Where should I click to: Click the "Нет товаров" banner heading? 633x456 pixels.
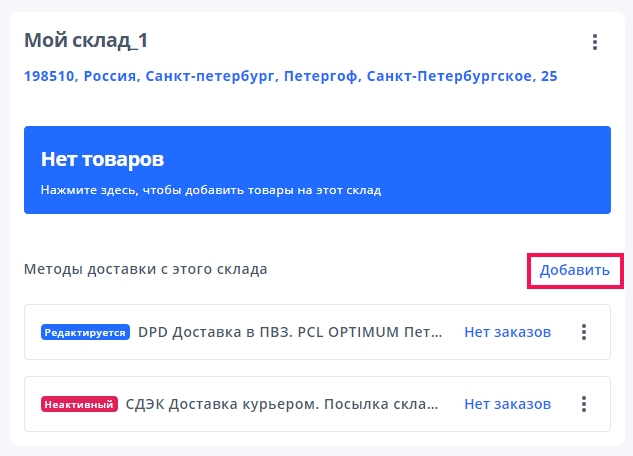(x=102, y=159)
